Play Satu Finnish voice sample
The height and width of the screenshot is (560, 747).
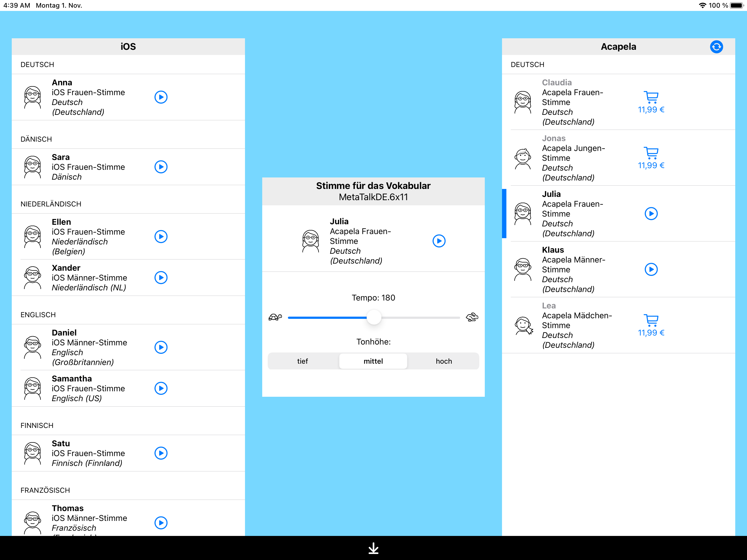click(x=161, y=453)
